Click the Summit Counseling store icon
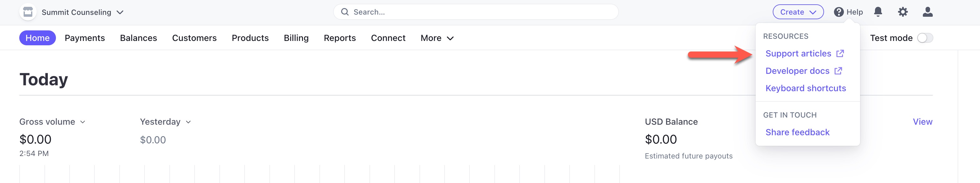 pos(28,12)
